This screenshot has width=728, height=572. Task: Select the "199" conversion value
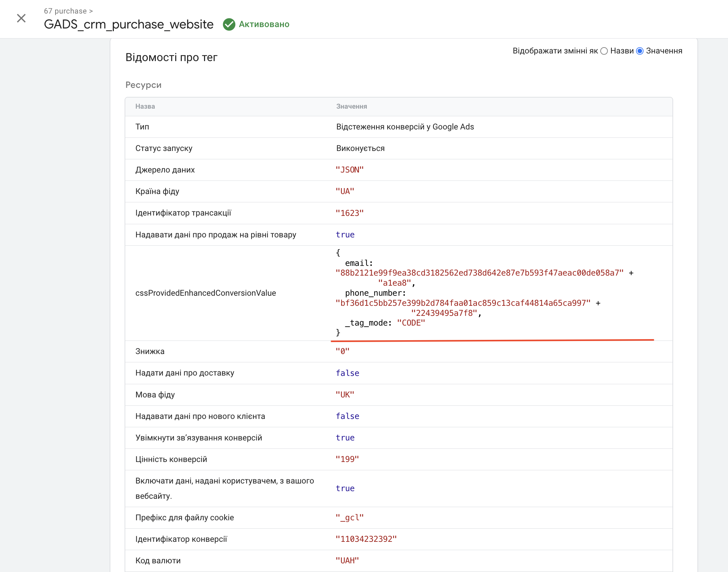pyautogui.click(x=347, y=459)
